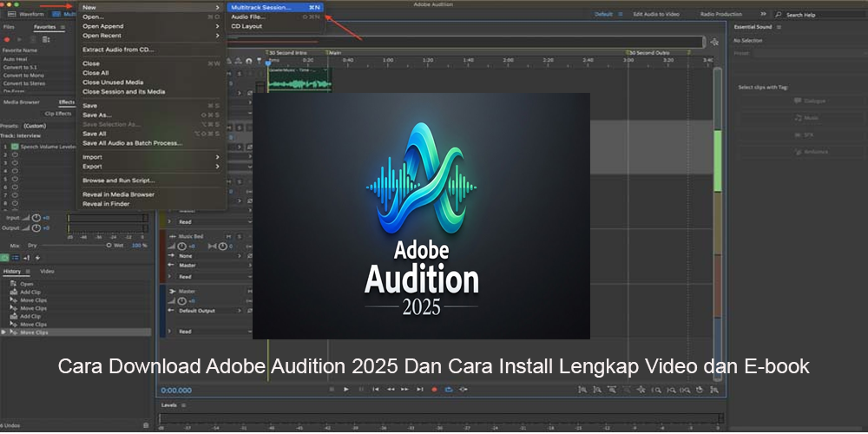Select highlighted last Move Clips history entry

pyautogui.click(x=76, y=332)
